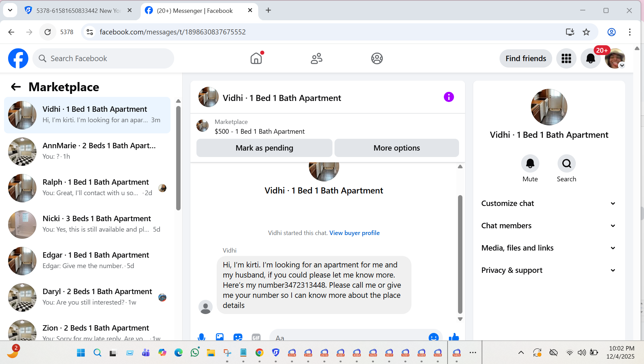This screenshot has width=644, height=364.
Task: Open the $500 1 Bed 1 Bath listing
Action: pos(259,131)
